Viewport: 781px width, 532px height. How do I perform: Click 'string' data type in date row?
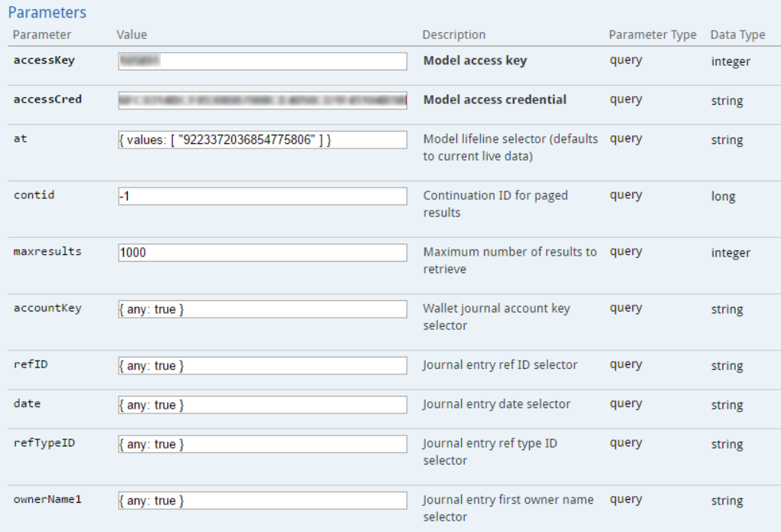727,405
